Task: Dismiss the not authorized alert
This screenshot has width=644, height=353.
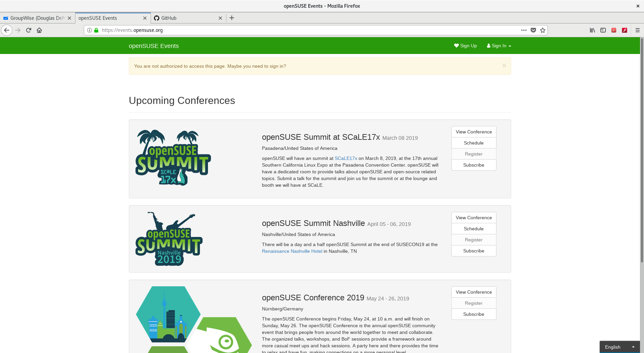Action: pyautogui.click(x=504, y=66)
